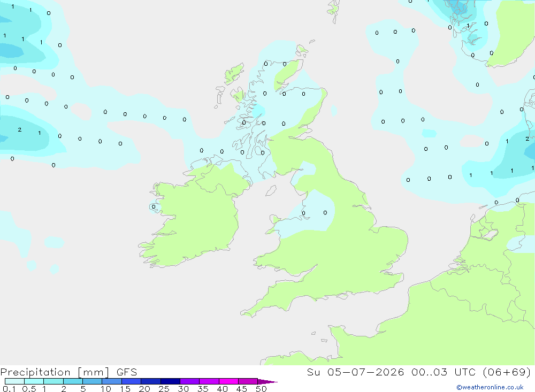The image size is (535, 392).
Task: Click the 'Precipitation [mm] GFS' title text
Action: pyautogui.click(x=69, y=372)
